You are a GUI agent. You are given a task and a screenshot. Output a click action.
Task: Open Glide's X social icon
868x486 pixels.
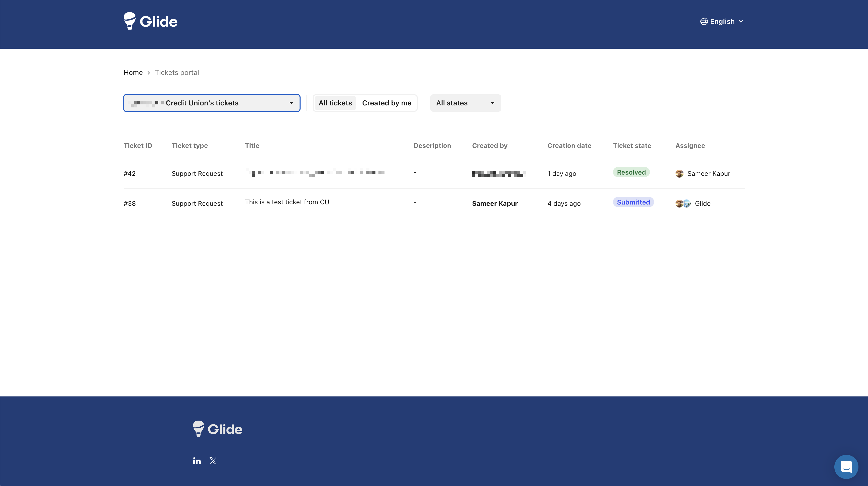click(x=213, y=461)
